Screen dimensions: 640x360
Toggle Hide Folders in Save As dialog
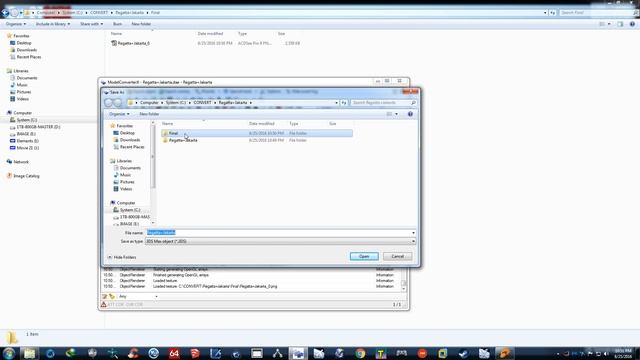click(x=122, y=257)
